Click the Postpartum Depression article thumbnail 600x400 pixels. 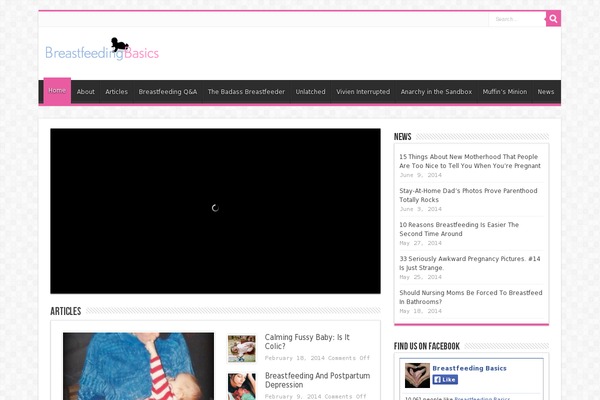tap(242, 387)
